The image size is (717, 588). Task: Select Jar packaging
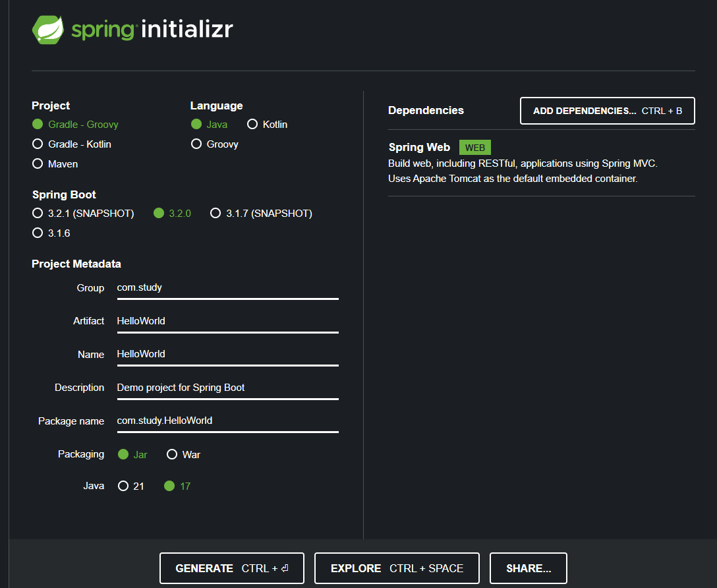pos(132,454)
